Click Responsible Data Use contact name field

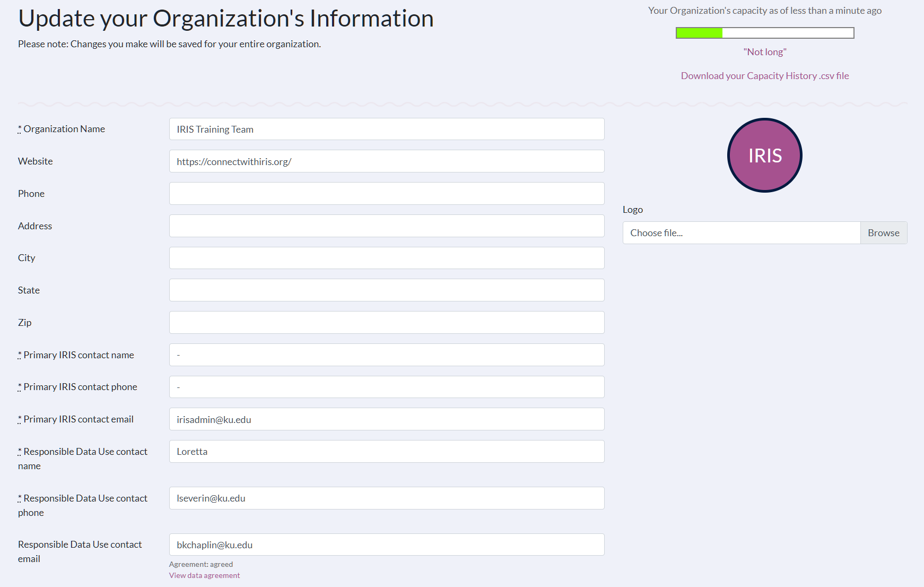tap(386, 452)
